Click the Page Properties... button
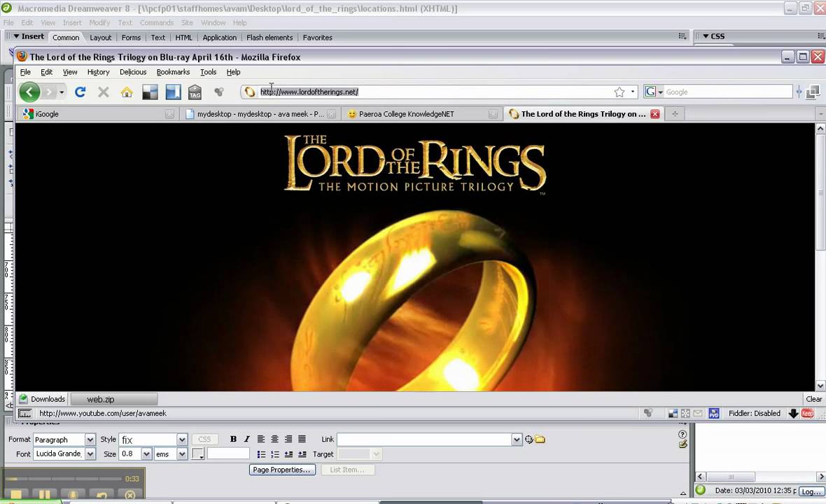This screenshot has height=504, width=826. pyautogui.click(x=282, y=470)
